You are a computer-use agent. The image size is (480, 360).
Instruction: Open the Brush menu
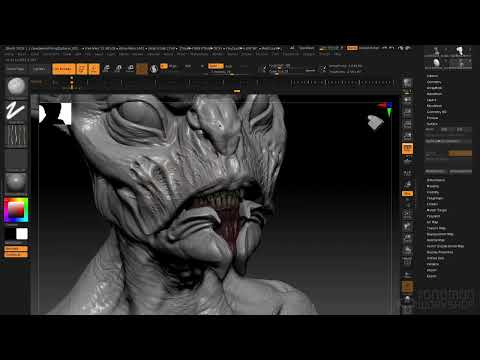pos(22,54)
